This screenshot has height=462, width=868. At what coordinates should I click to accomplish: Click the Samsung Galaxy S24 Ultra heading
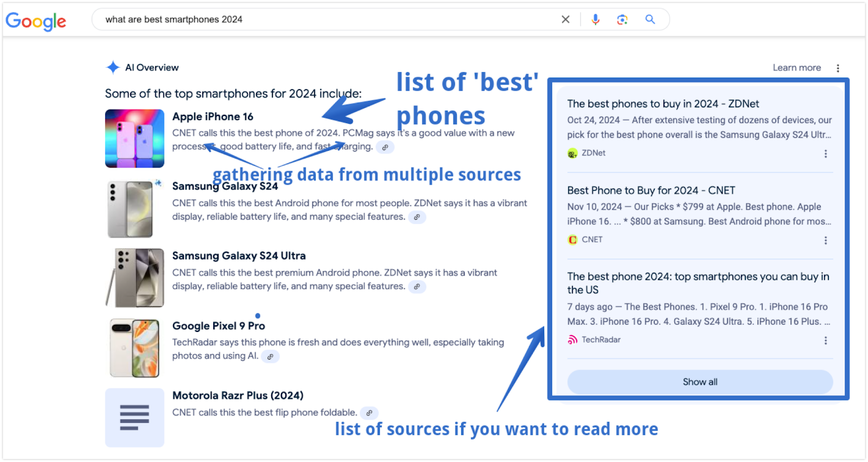(239, 256)
